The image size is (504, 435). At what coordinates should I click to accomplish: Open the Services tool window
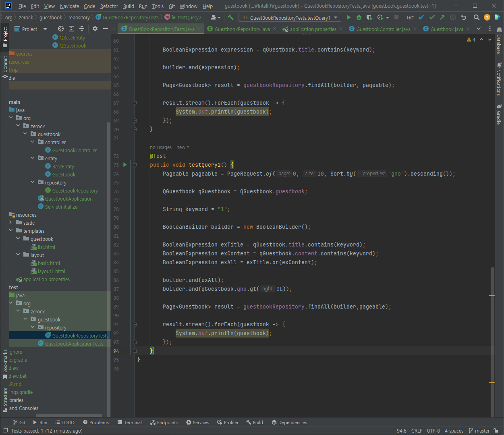pos(197,423)
